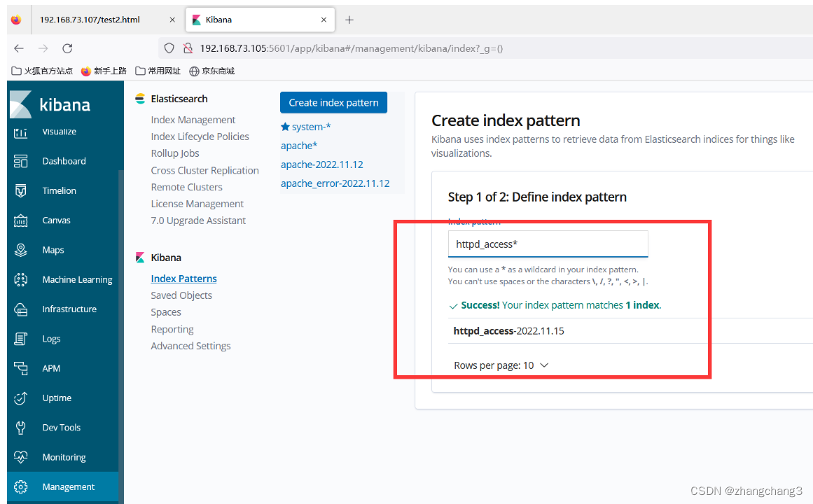Viewport: 813px width, 504px height.
Task: Open Remote Clusters menu item
Action: coord(187,187)
